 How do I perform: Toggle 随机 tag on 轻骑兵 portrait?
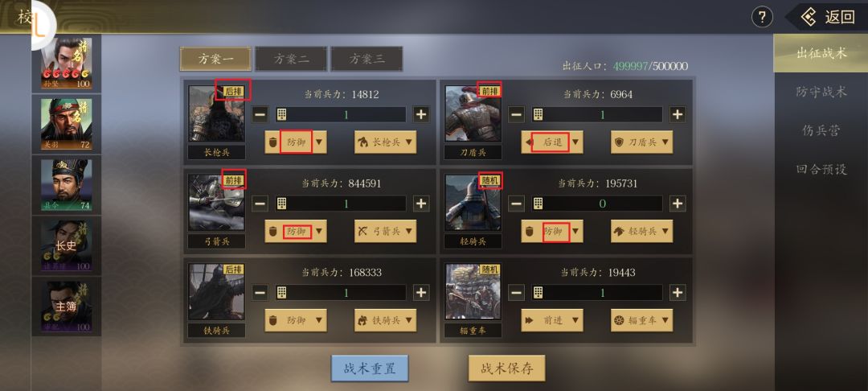click(489, 180)
